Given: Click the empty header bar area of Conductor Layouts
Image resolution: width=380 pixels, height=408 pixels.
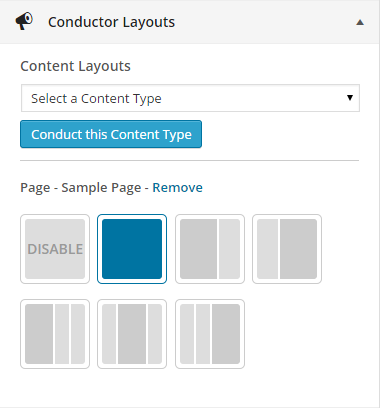Looking at the screenshot, I should point(263,22).
